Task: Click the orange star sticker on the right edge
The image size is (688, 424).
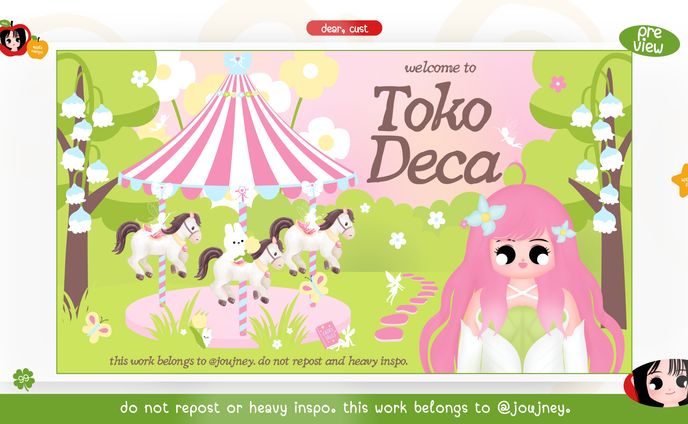Action: point(681,180)
